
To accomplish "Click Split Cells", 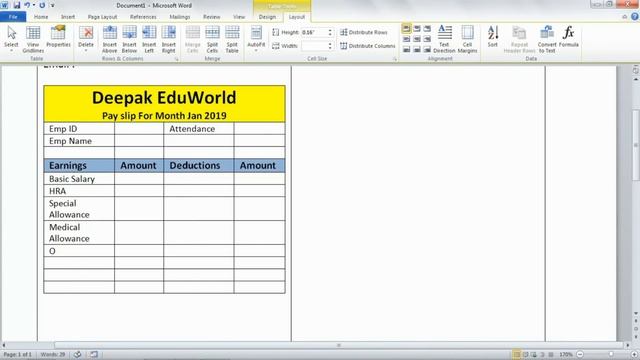I will tap(212, 39).
